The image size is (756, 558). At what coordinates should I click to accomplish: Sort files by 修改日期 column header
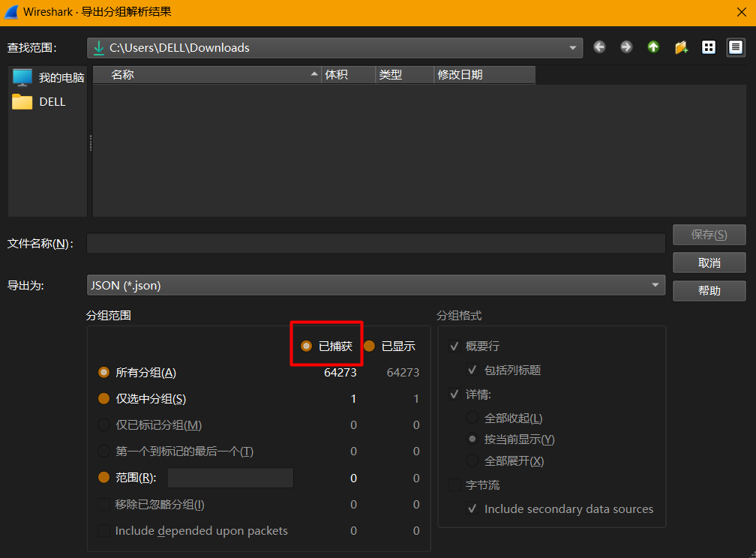click(x=484, y=75)
